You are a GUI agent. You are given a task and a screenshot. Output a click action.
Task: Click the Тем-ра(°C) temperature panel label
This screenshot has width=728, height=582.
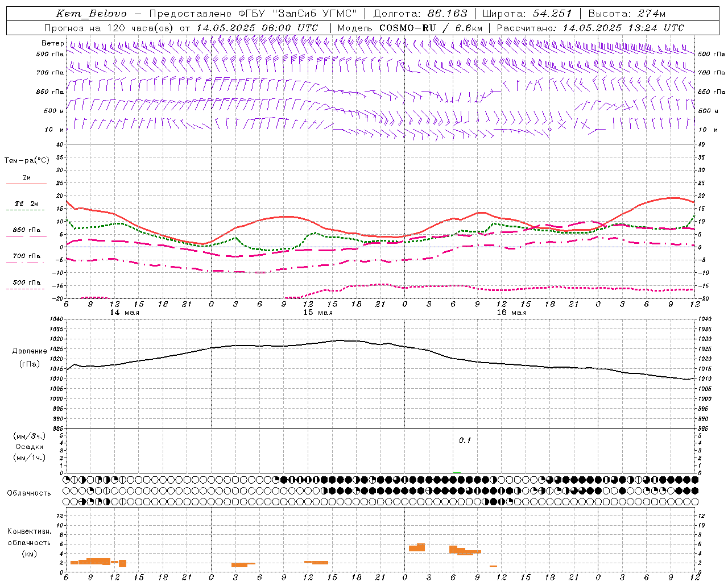pyautogui.click(x=27, y=161)
